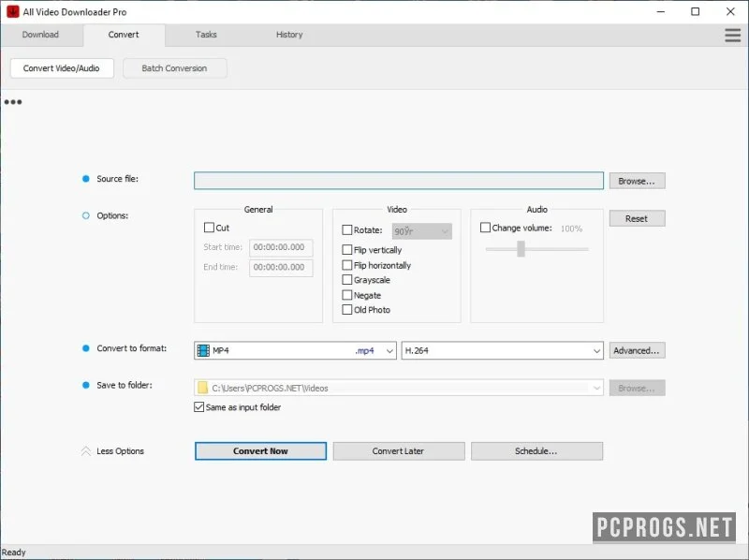Toggle the Grayscale option
This screenshot has height=560, width=749.
pos(347,279)
